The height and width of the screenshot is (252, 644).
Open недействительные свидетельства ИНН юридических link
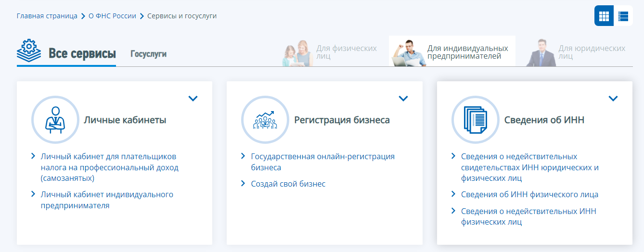point(529,167)
